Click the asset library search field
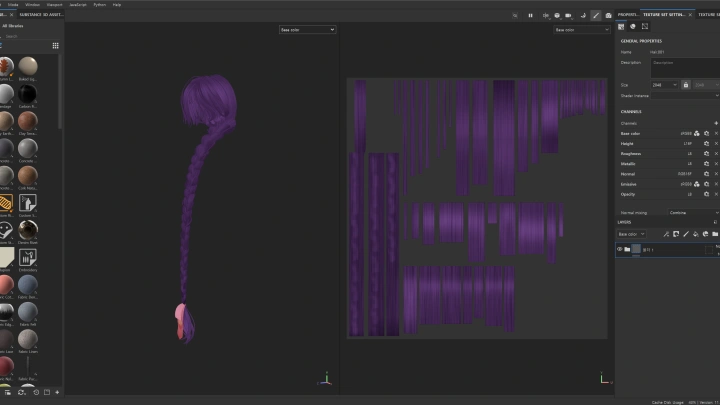The width and height of the screenshot is (720, 405). pyautogui.click(x=30, y=36)
